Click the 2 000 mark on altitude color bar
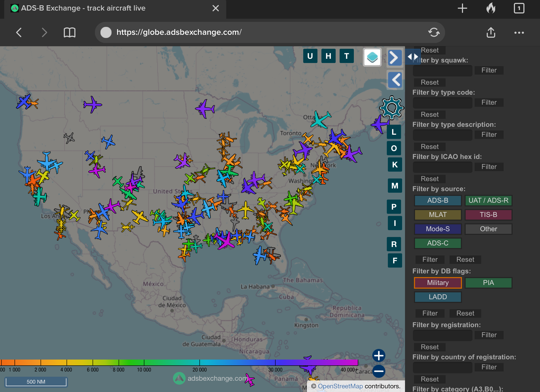540x392 pixels. coord(40,370)
